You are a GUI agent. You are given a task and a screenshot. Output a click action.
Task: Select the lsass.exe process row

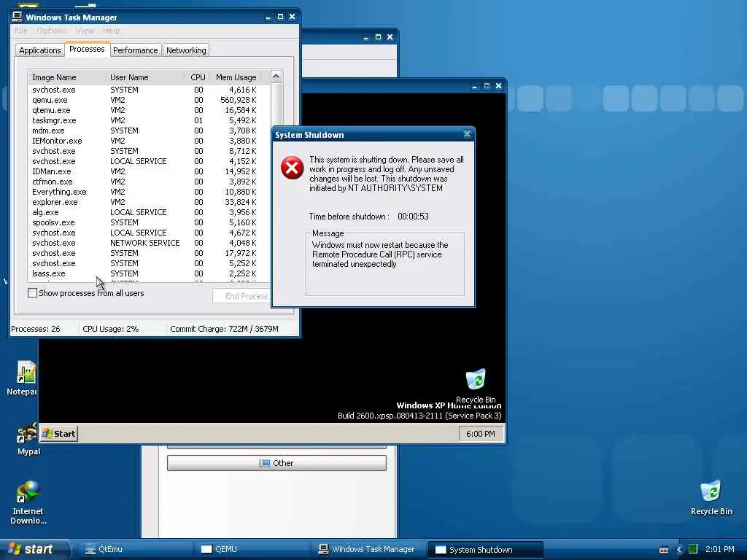pos(149,273)
